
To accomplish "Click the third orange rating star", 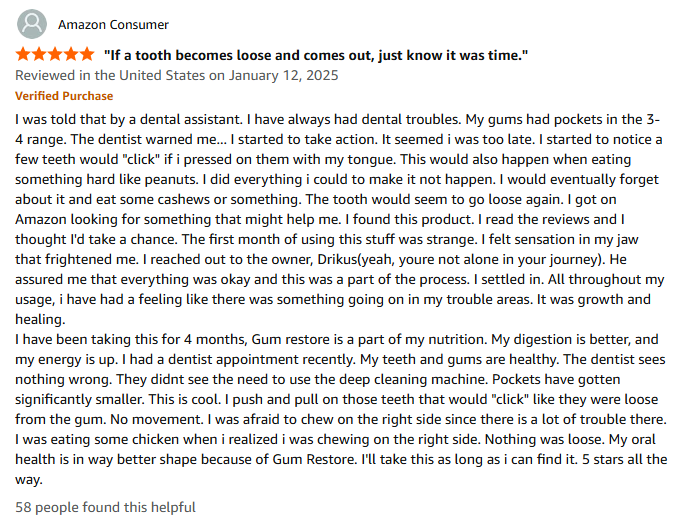I will 55,55.
